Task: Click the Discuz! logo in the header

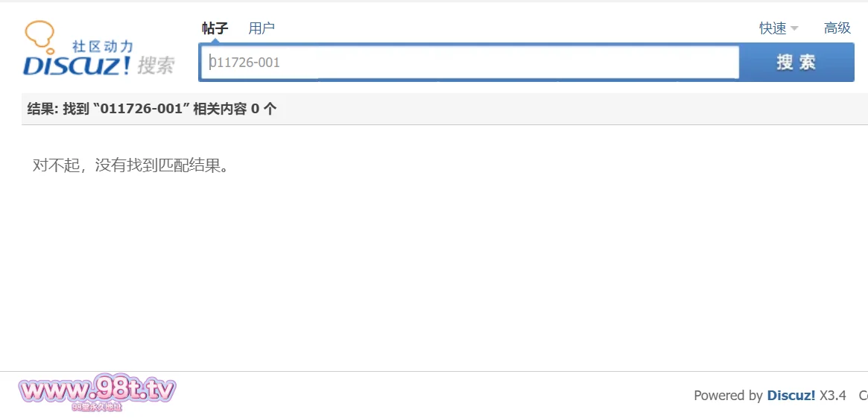Action: tap(77, 65)
